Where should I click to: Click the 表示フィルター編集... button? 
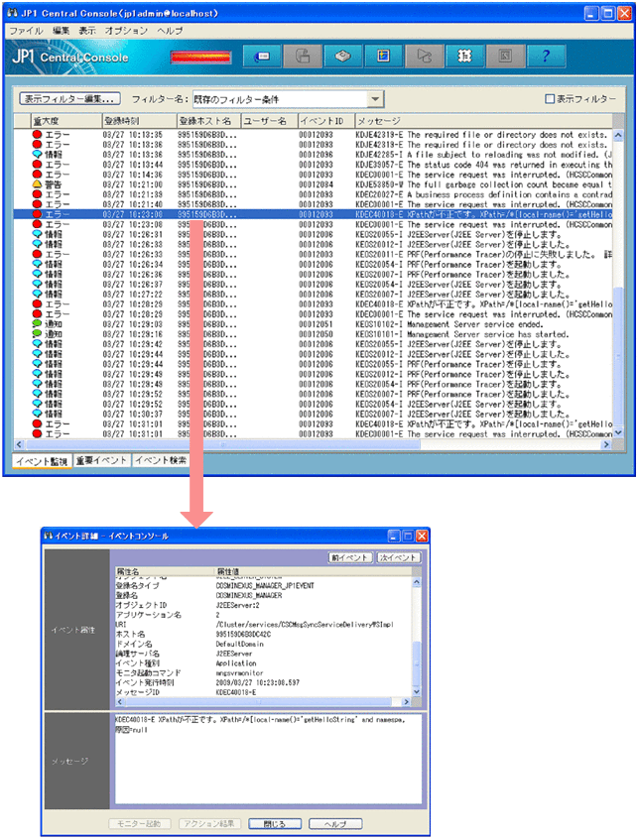click(x=69, y=99)
